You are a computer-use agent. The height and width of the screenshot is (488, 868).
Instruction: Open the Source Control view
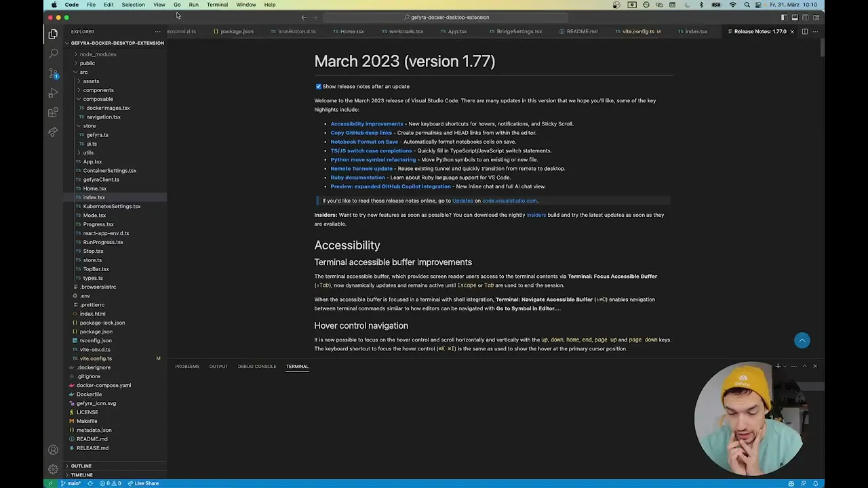[53, 73]
